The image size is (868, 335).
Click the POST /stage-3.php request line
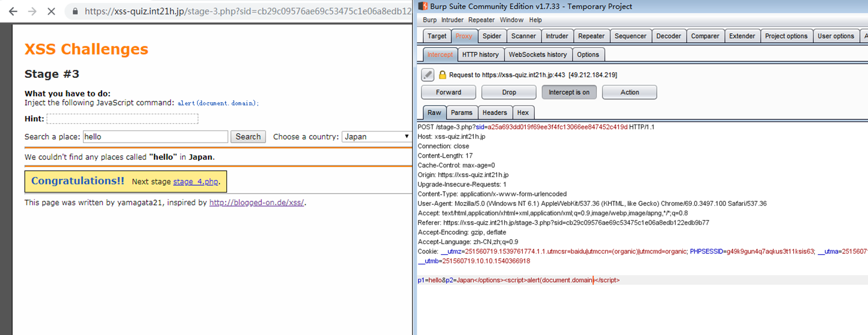pyautogui.click(x=536, y=127)
